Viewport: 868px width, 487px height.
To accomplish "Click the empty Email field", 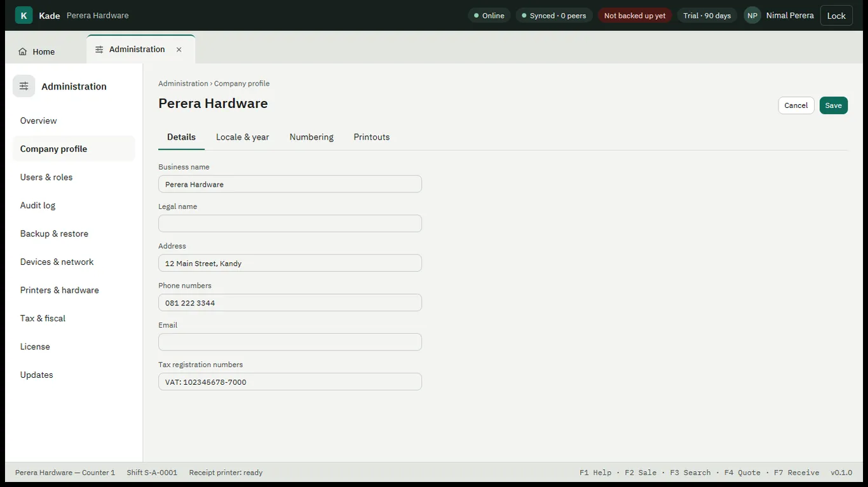I will (x=290, y=342).
